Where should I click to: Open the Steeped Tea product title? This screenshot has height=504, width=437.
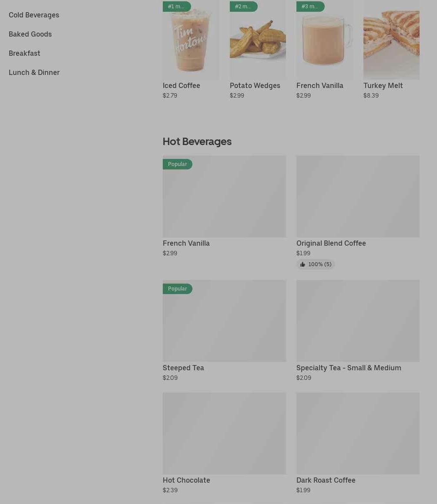click(183, 368)
